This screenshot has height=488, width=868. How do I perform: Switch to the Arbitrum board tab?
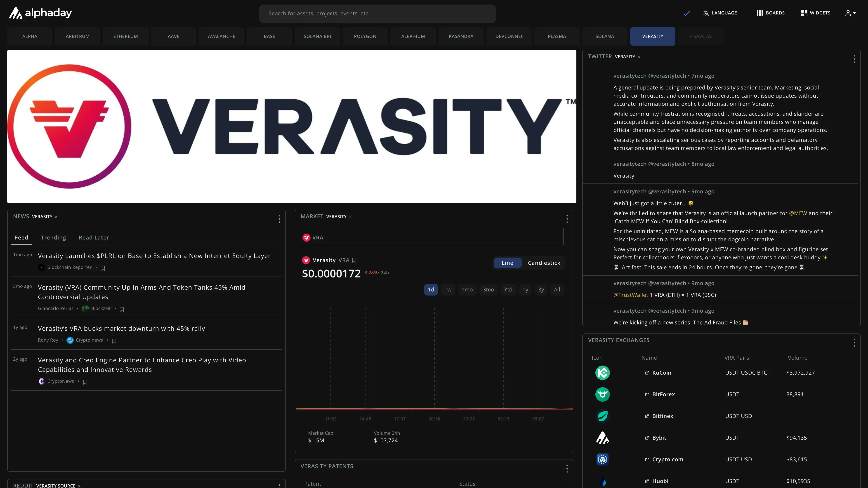tap(78, 36)
